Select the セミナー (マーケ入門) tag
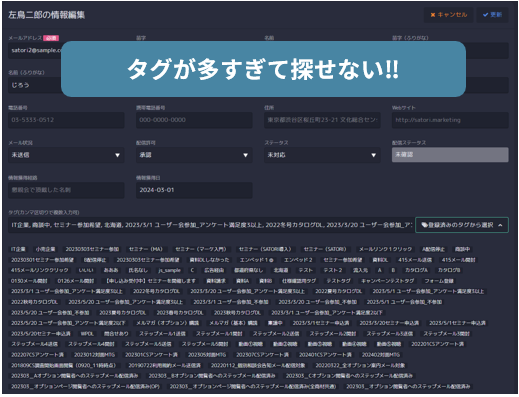Viewport: 519px width, 397px height. pos(201,249)
